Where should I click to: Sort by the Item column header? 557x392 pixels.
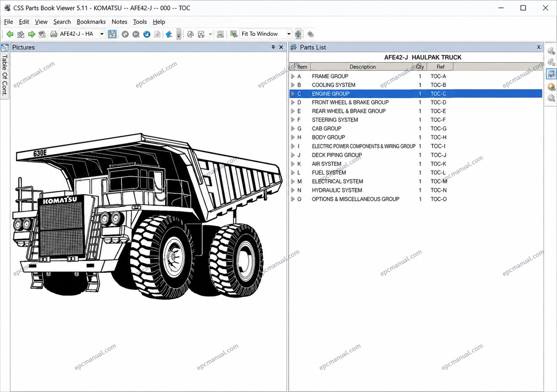[302, 67]
